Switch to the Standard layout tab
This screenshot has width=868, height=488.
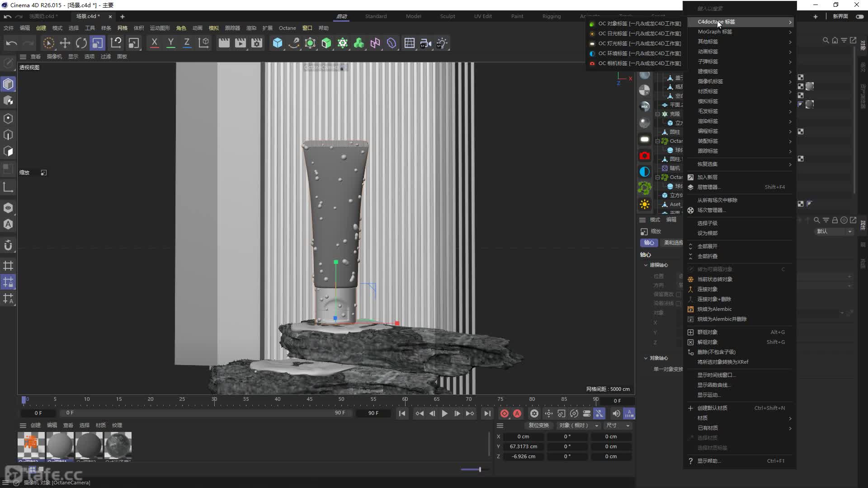click(376, 16)
